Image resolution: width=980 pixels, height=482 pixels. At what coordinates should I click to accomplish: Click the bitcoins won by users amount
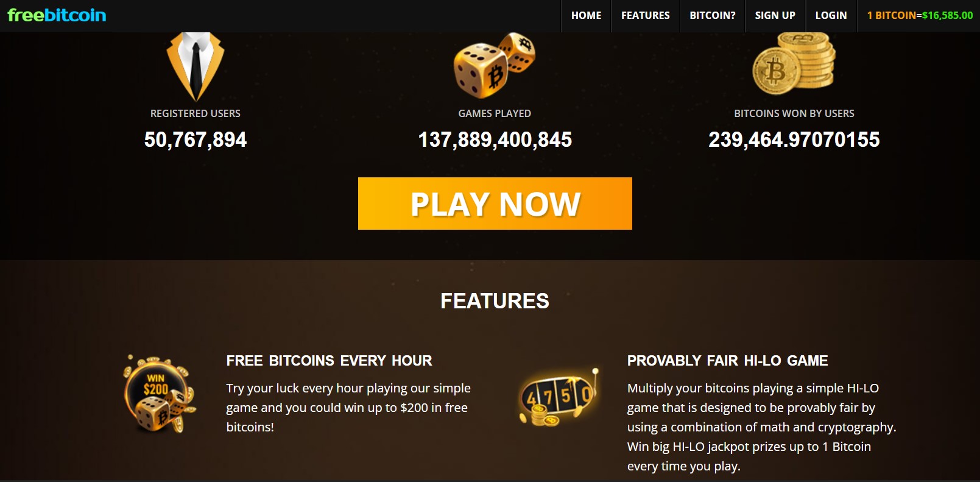pos(794,140)
